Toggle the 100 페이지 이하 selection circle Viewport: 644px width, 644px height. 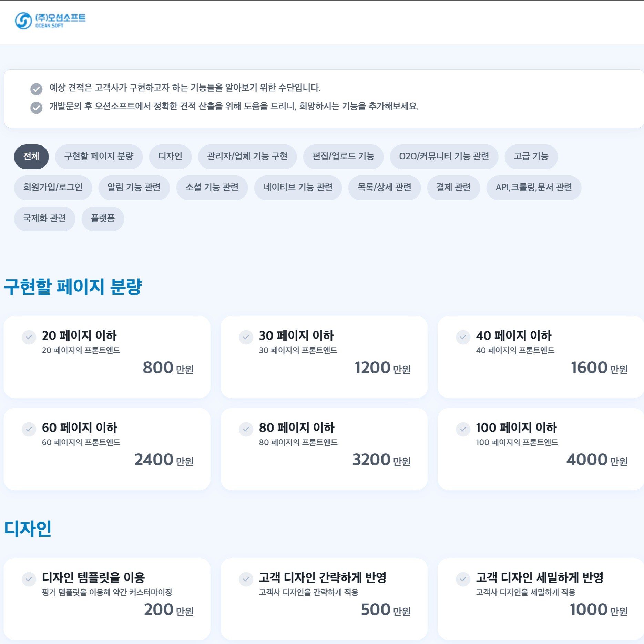[463, 430]
